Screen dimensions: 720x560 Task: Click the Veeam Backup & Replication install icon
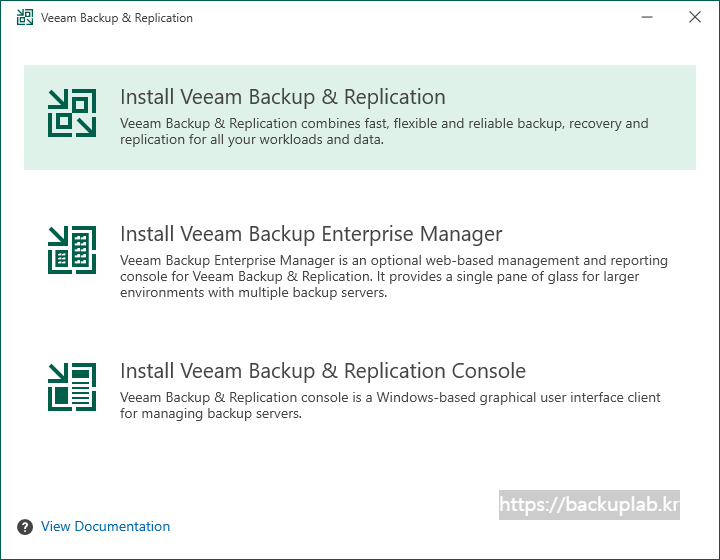[x=72, y=113]
